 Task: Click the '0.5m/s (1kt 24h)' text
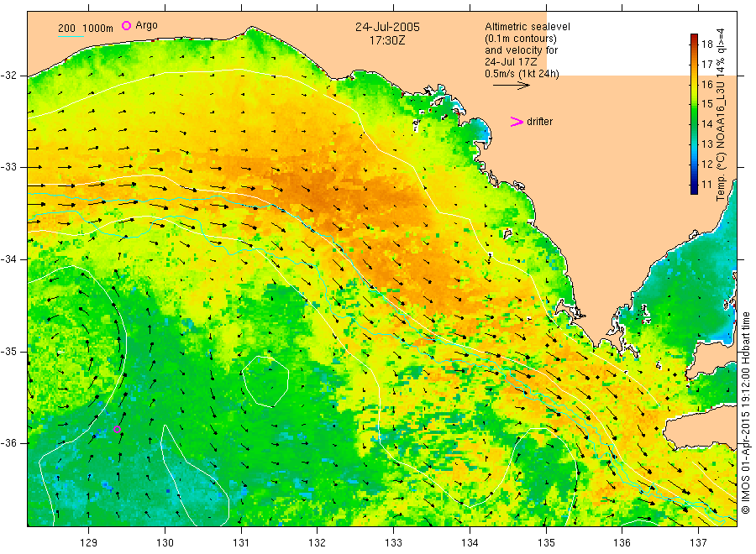(522, 74)
